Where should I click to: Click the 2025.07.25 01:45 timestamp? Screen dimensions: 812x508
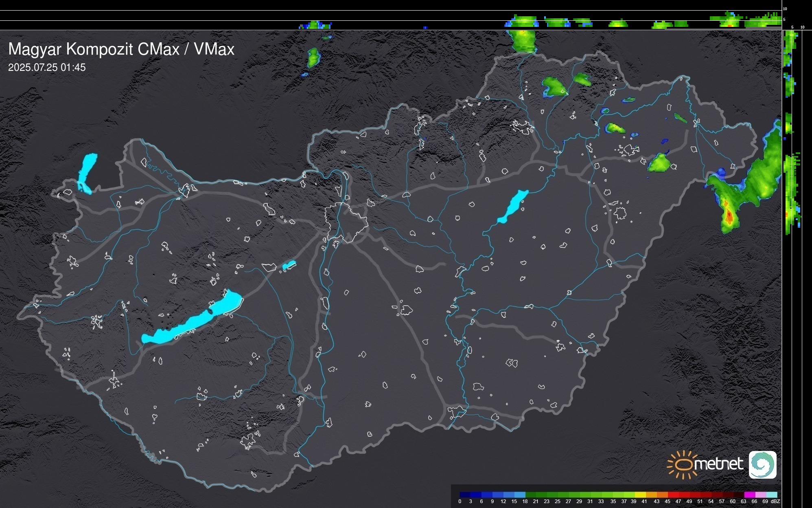click(x=47, y=68)
